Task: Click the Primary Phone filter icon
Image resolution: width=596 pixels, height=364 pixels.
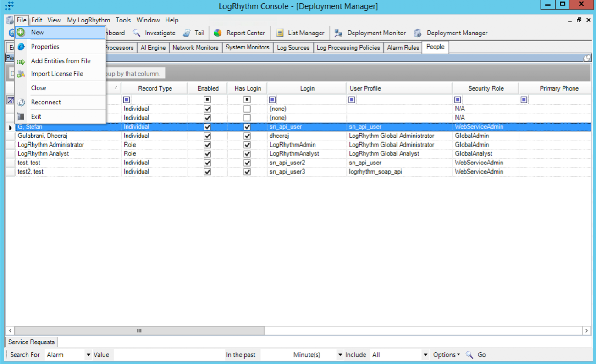Action: pos(524,99)
